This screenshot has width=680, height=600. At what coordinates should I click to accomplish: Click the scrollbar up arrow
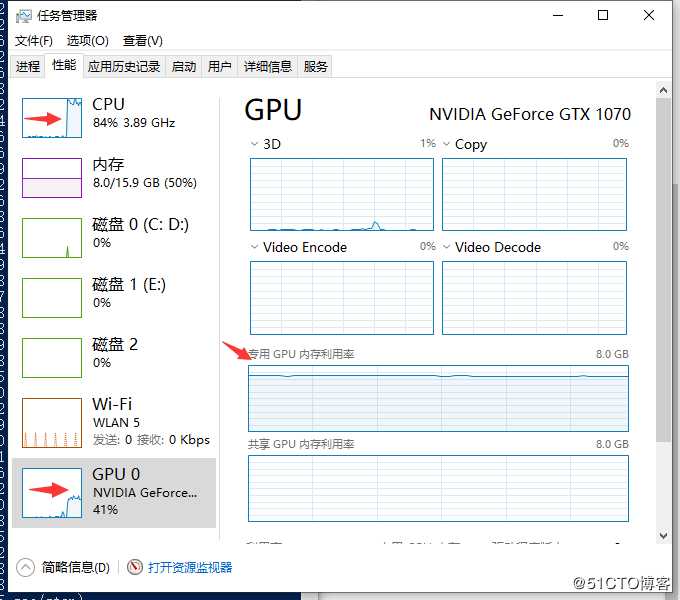pos(663,90)
